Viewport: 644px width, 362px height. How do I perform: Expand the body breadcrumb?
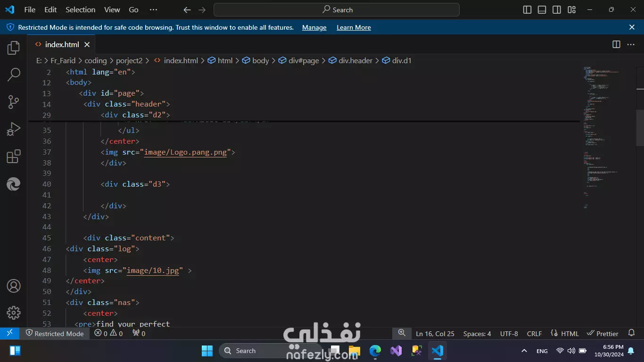coord(256,60)
